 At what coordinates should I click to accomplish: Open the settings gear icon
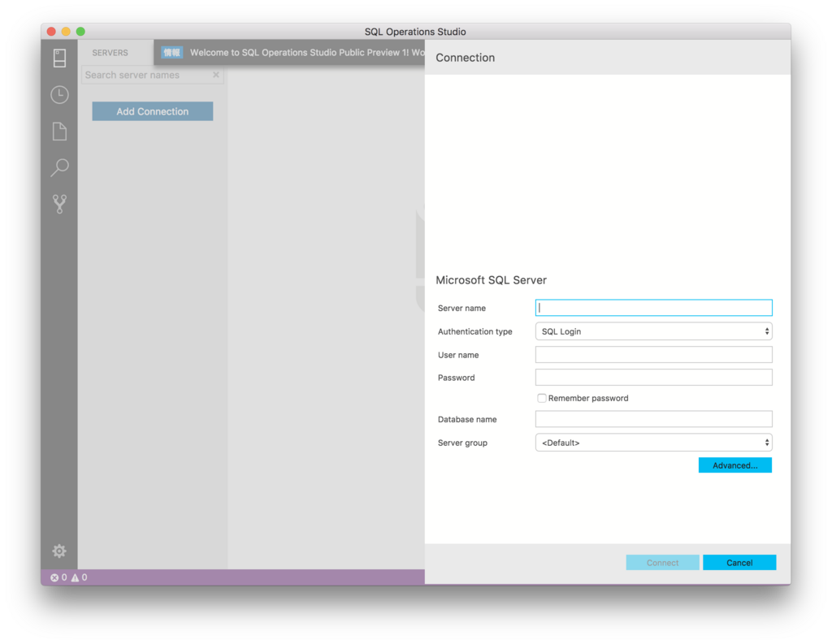coord(59,551)
